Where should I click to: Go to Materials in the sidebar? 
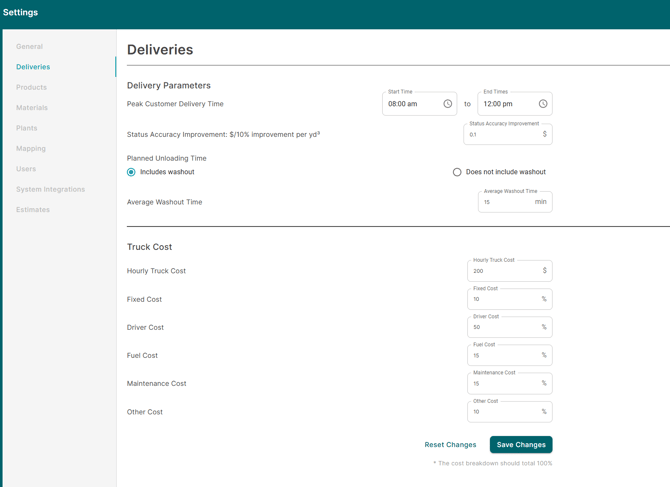click(32, 108)
